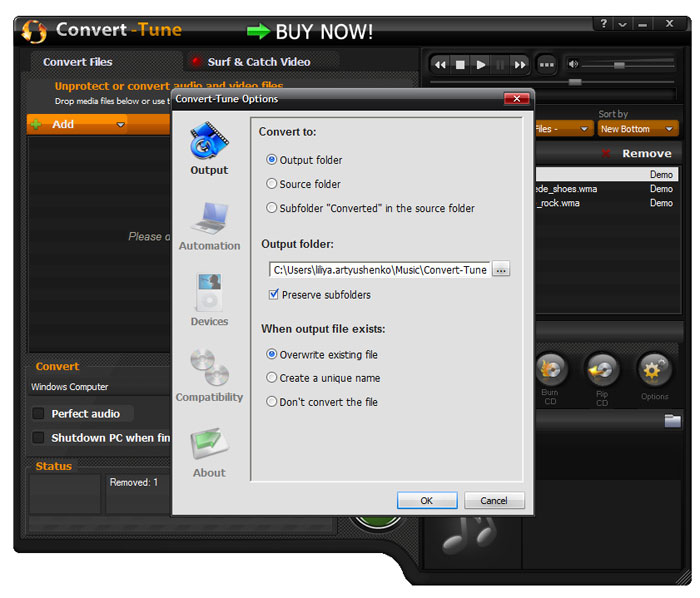700x598 pixels.
Task: Select Don't convert the file option
Action: [271, 402]
